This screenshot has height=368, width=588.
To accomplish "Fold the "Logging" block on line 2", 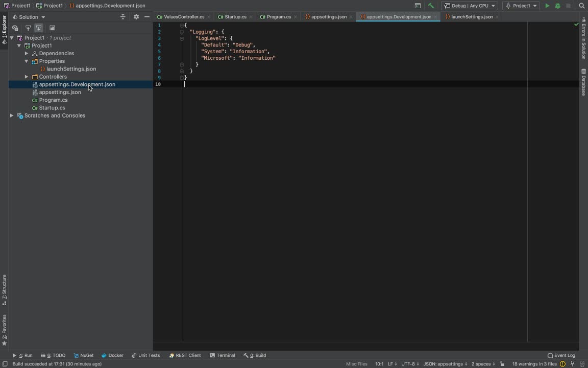I will coord(182,32).
